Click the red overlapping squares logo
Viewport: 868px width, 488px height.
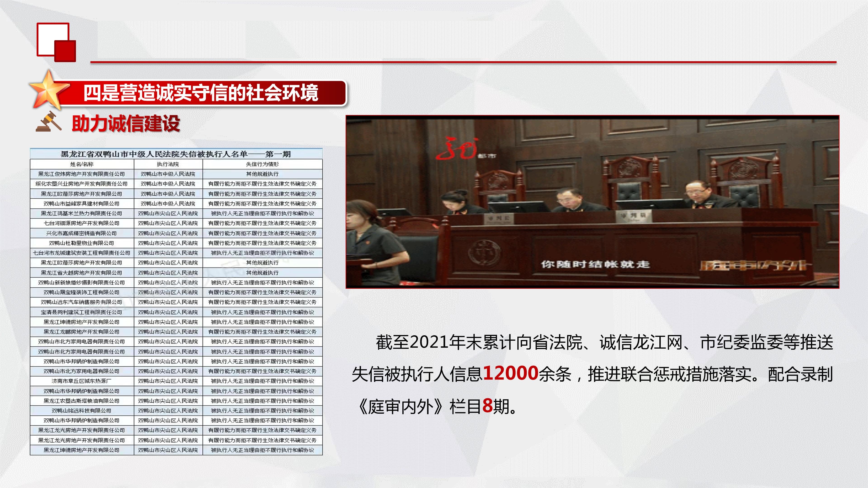click(x=56, y=42)
